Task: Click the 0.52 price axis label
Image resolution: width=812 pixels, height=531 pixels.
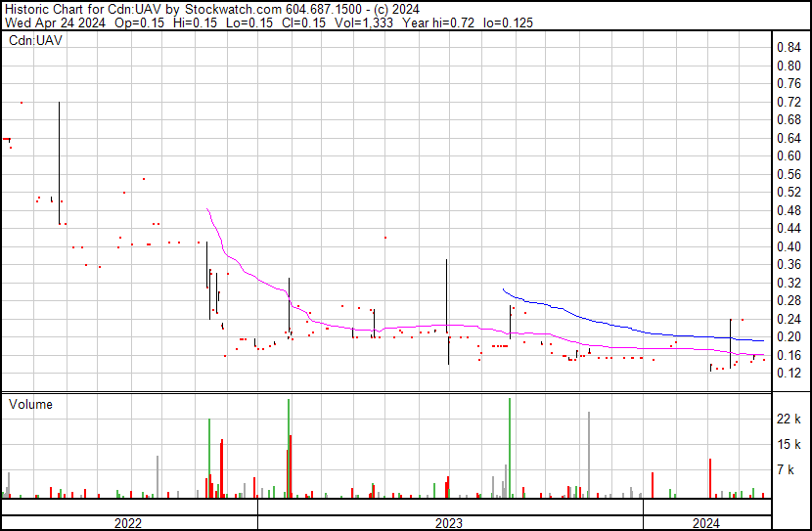Action: (x=789, y=193)
